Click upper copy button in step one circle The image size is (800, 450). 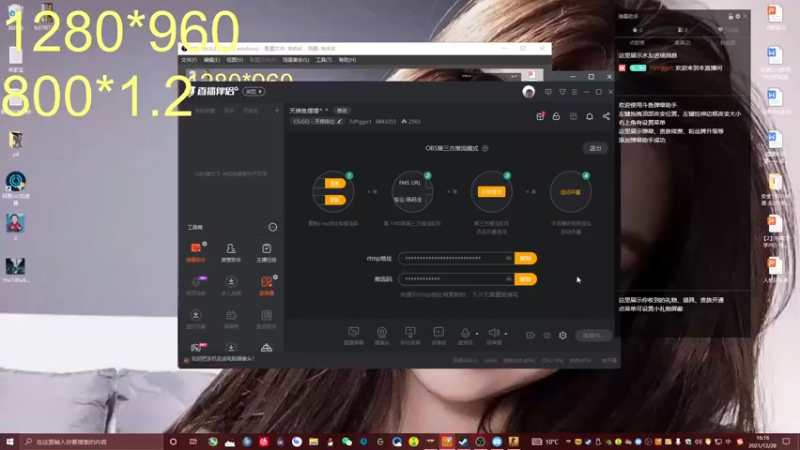click(x=335, y=183)
